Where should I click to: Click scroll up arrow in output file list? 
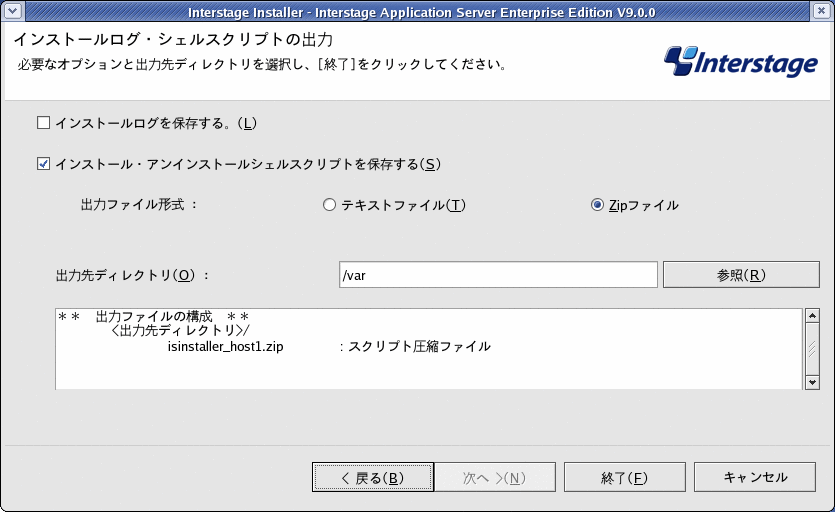point(812,316)
